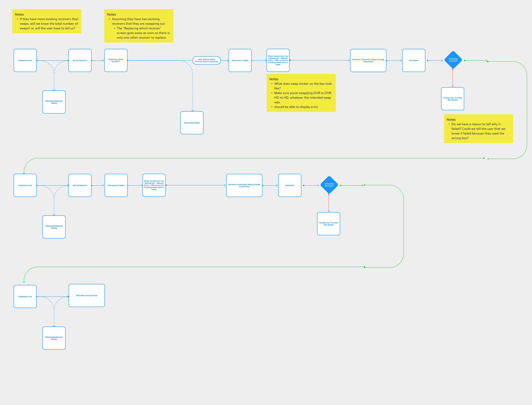Select the Need Help Dialog box
The height and width of the screenshot is (405, 532).
192,123
